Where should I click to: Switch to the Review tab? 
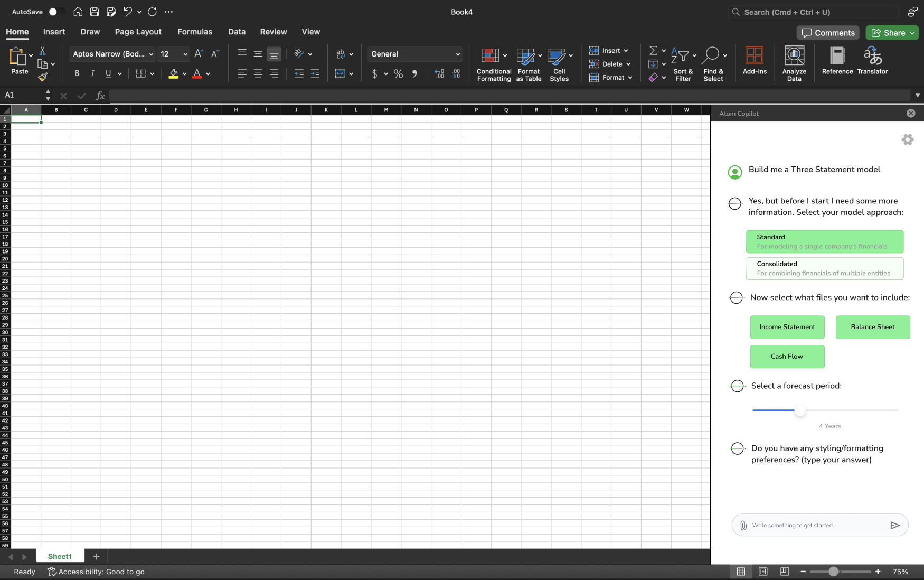coord(274,32)
